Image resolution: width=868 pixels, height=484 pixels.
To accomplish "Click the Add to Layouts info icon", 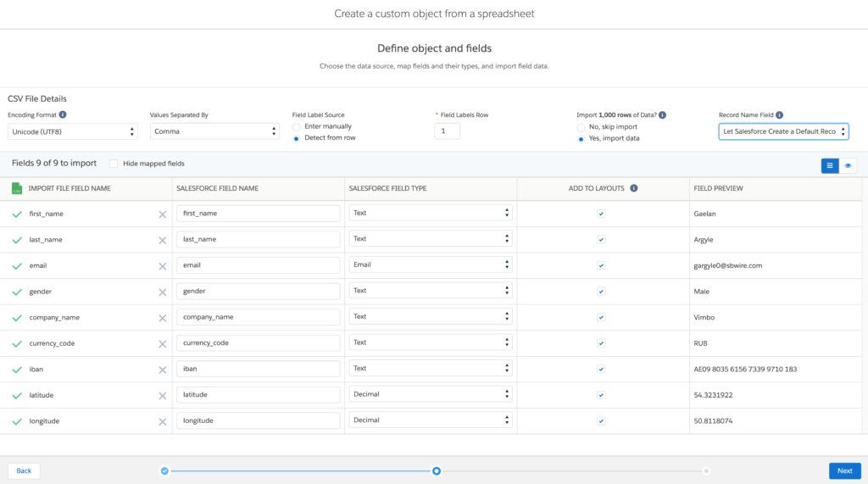I will (634, 188).
